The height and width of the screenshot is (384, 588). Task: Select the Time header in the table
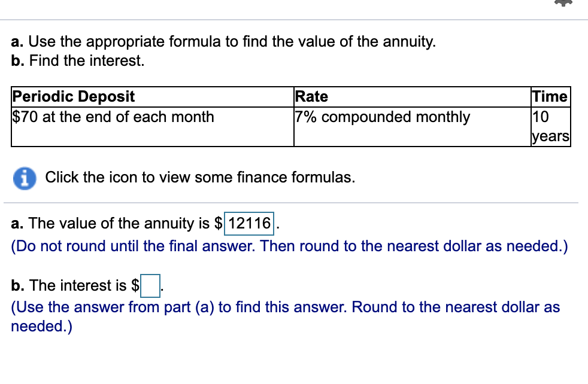click(x=549, y=96)
